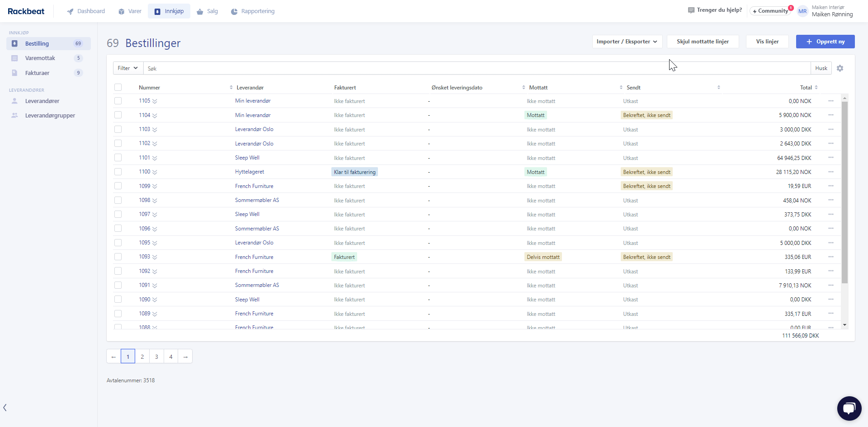Open supplier link Hyttelageret

250,172
